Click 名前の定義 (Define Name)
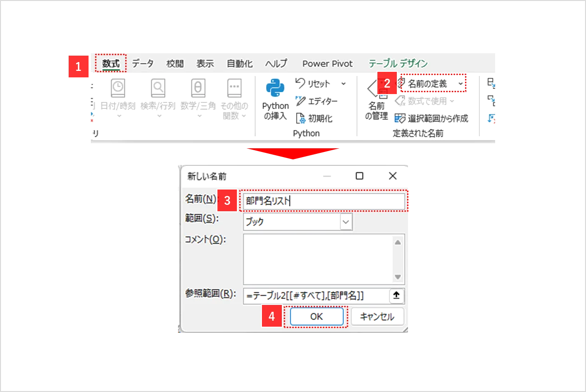The height and width of the screenshot is (392, 586). pos(429,84)
